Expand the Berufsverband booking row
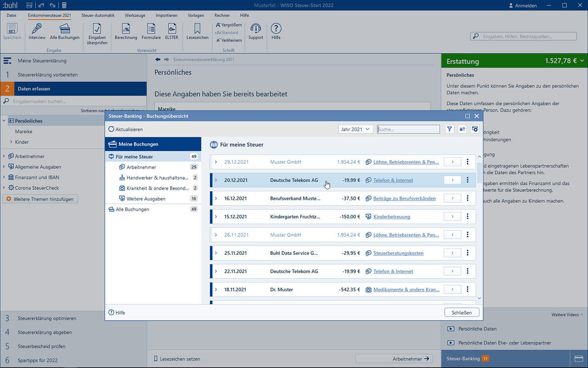Screen dimensions: 588x368 pos(216,198)
